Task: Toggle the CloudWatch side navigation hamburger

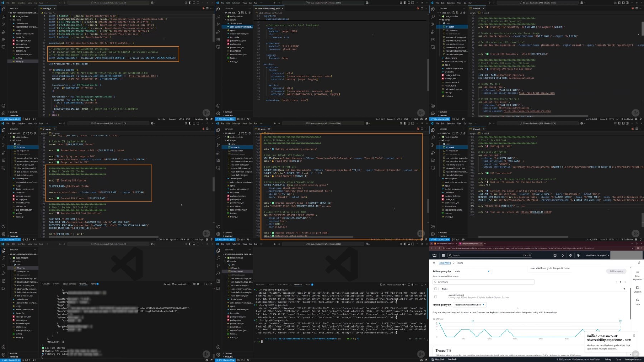Action: (x=434, y=263)
